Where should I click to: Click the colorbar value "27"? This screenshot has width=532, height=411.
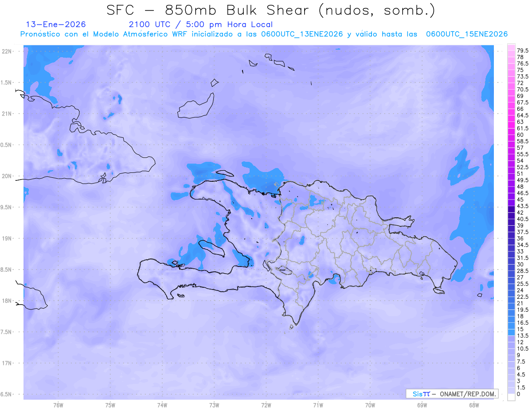coord(520,278)
